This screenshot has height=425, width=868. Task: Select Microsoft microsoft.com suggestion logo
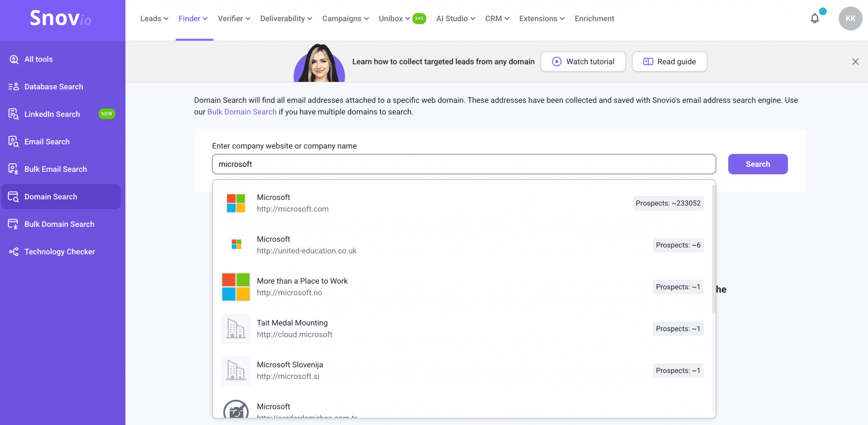(x=236, y=203)
